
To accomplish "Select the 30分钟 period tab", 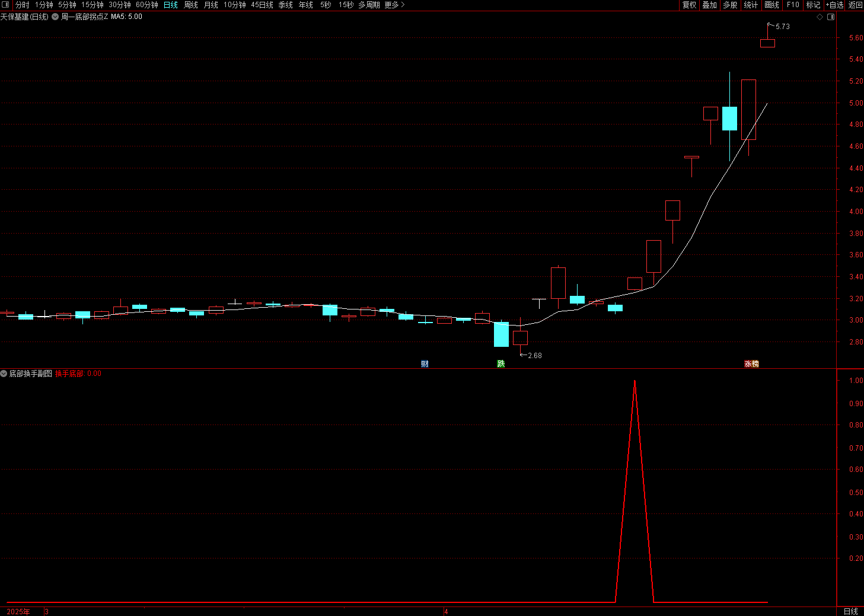I will click(x=120, y=5).
